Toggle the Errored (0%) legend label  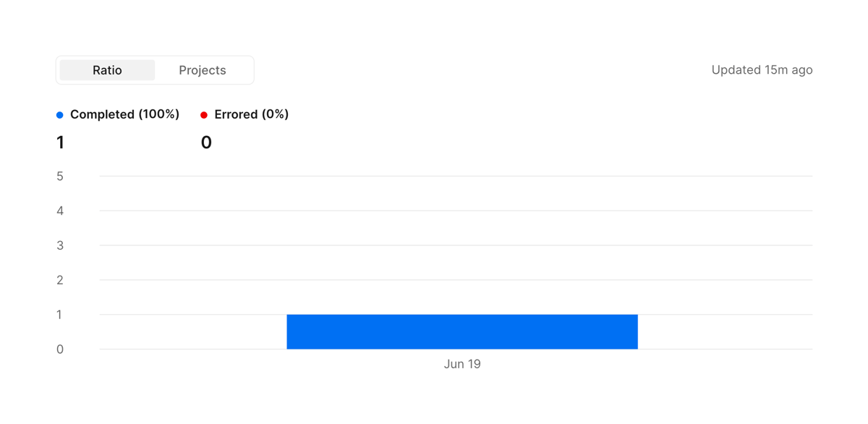tap(251, 114)
